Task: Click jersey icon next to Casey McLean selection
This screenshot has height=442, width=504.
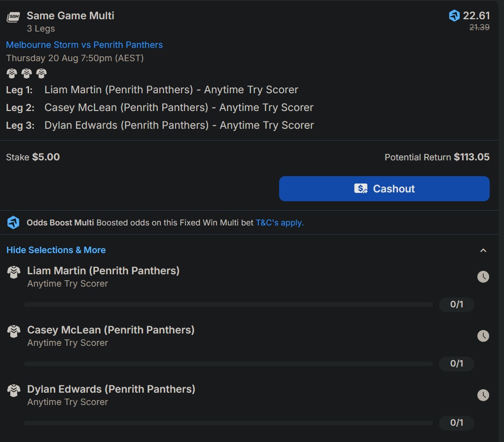Action: (14, 331)
